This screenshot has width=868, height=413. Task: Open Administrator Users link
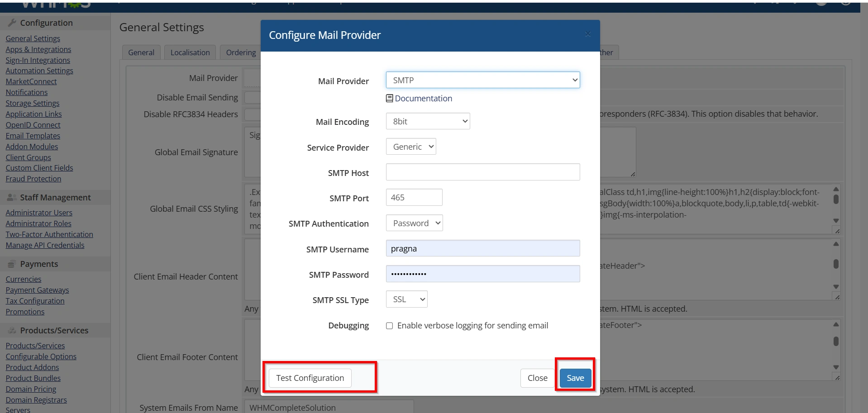[x=38, y=213]
